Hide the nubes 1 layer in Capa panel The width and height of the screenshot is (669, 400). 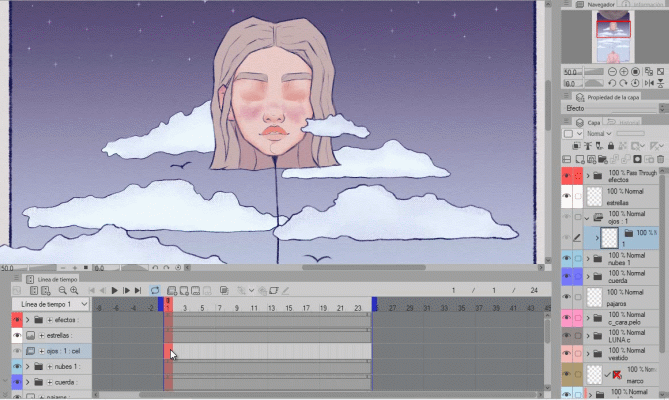coord(567,258)
